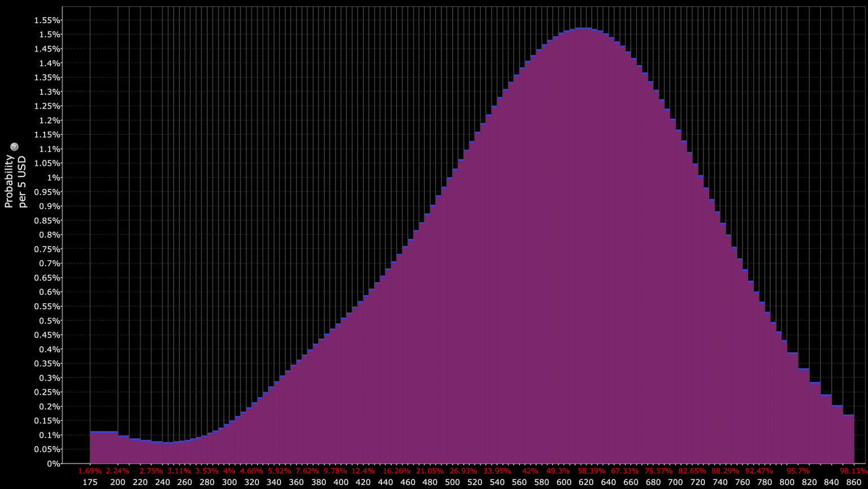Click the 'Probability per 5 USD' axis title
This screenshot has width=868, height=489.
tap(16, 181)
